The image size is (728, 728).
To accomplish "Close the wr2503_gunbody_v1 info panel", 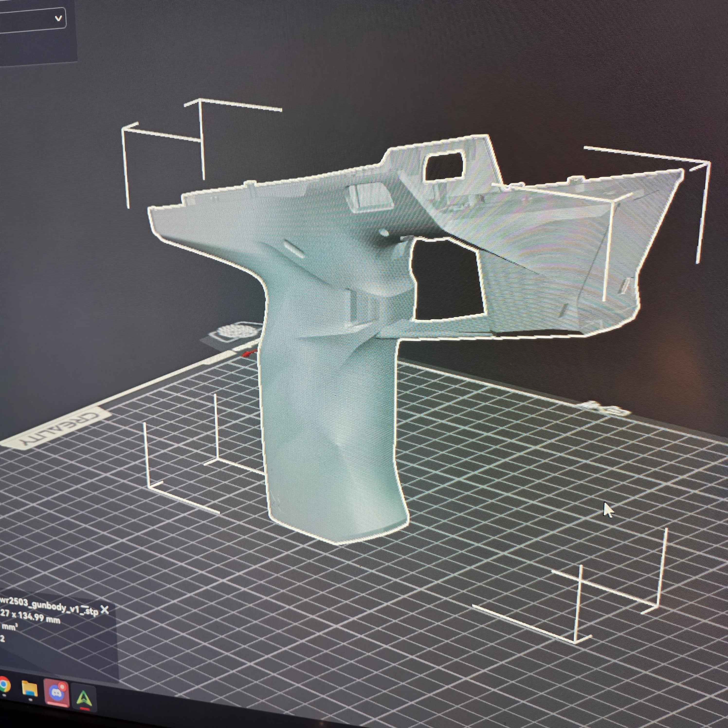I will click(105, 610).
